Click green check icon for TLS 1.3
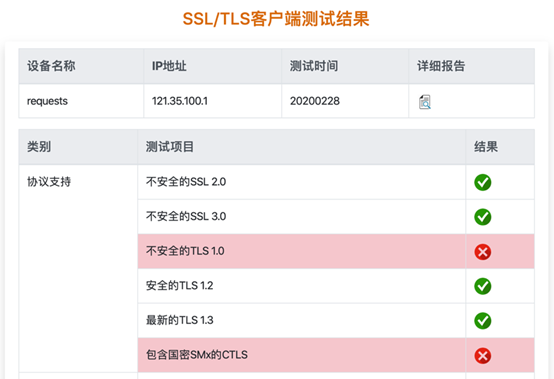554x379 pixels. pos(483,321)
